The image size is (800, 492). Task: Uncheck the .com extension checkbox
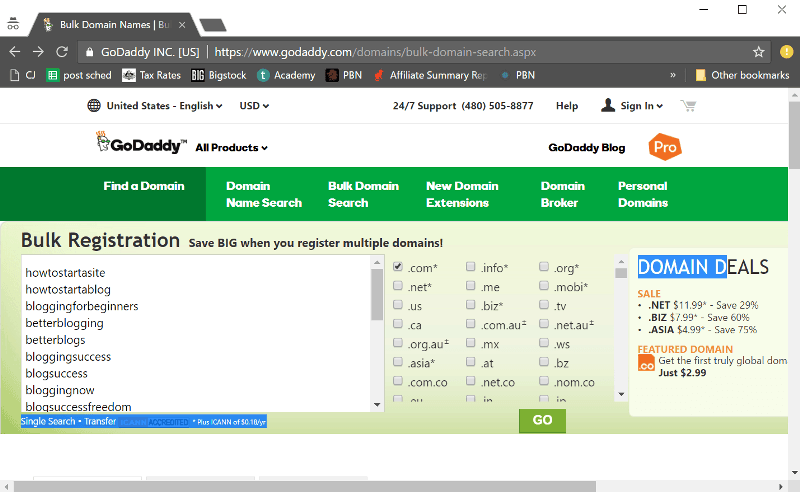coord(398,267)
